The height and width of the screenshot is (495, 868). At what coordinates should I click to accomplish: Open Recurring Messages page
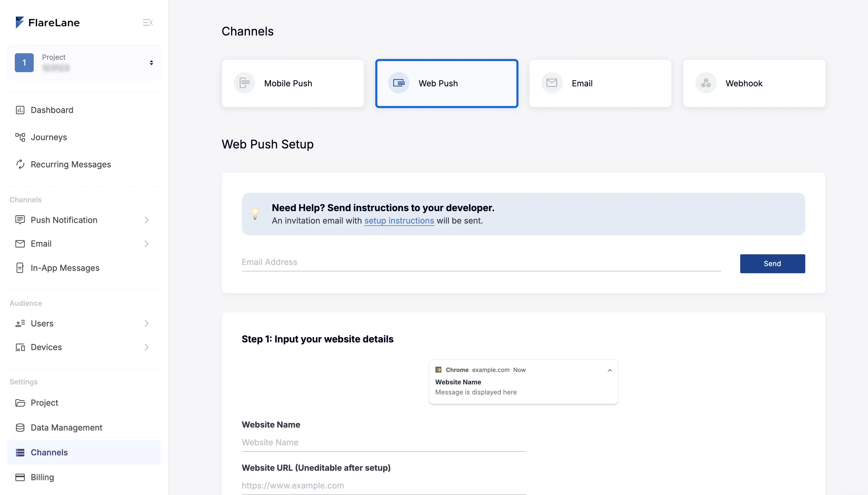84,164
